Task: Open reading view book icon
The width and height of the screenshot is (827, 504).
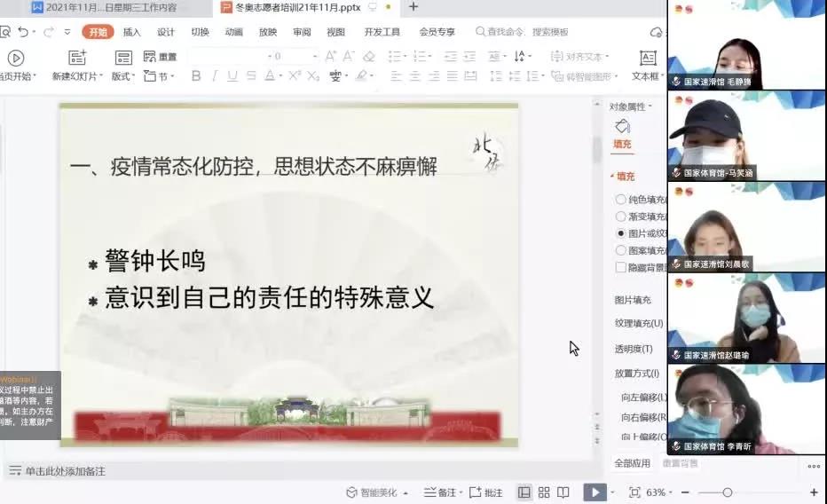Action: pos(563,492)
